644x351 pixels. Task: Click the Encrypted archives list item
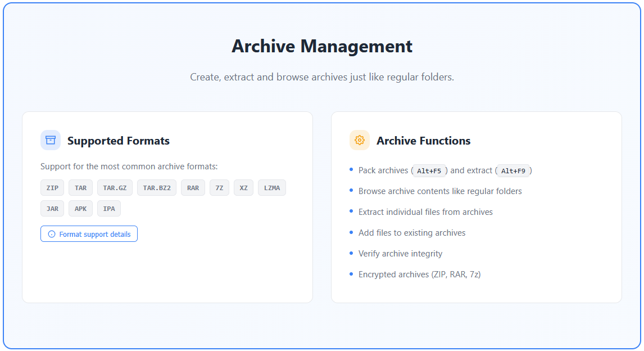(x=419, y=274)
